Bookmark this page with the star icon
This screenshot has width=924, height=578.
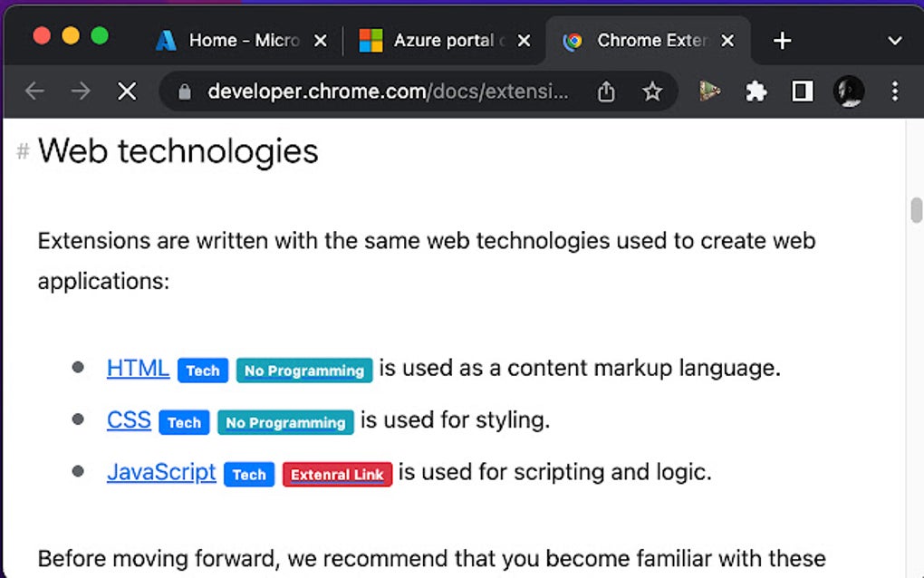click(652, 92)
